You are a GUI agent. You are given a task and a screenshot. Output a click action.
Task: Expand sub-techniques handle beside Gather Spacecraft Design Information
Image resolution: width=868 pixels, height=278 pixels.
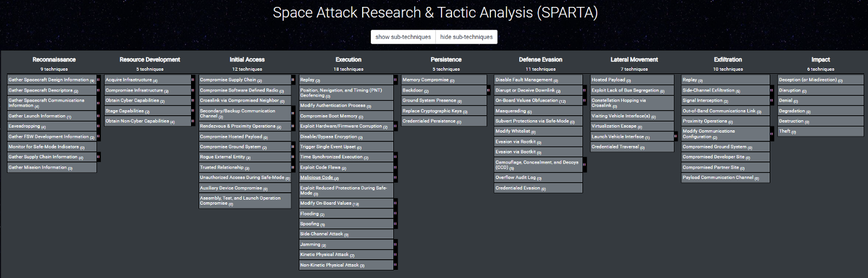tap(98, 80)
